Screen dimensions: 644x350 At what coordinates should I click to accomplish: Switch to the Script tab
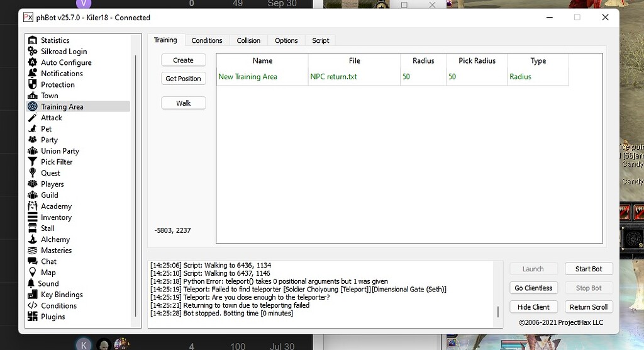[321, 40]
